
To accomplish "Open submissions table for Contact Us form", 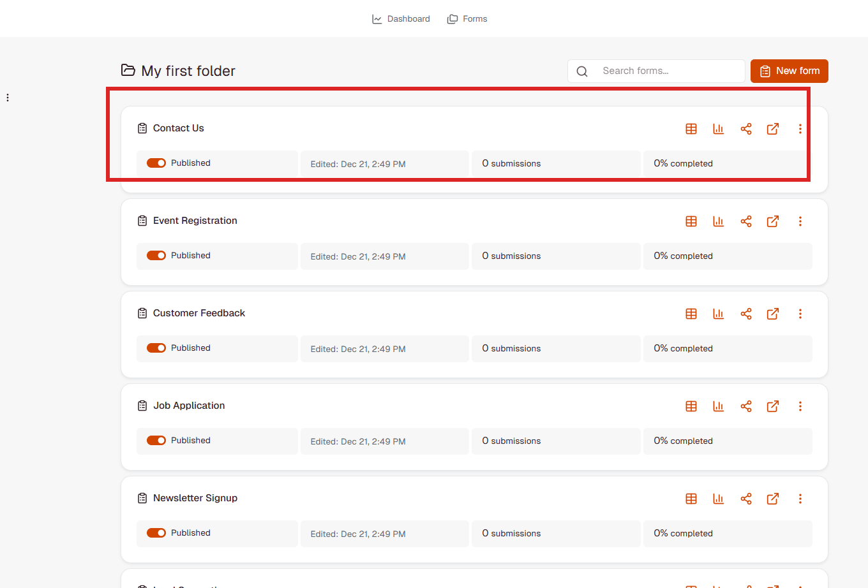I will [691, 128].
